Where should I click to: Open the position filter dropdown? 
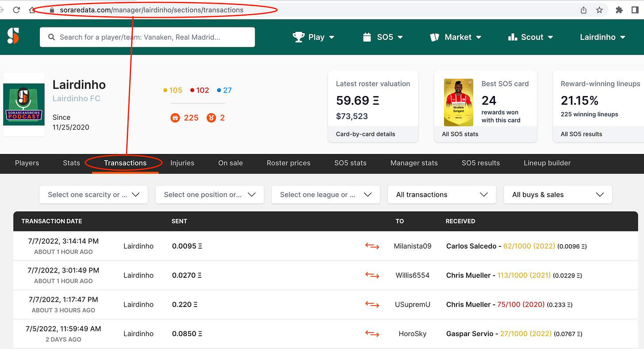(x=210, y=195)
